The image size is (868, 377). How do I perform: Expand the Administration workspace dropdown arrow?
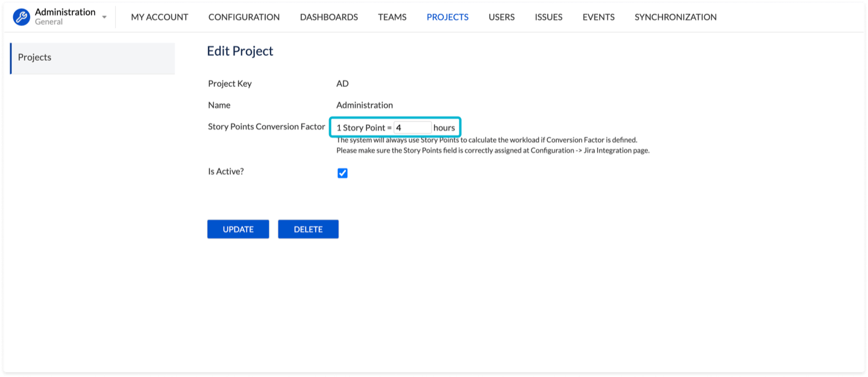104,17
